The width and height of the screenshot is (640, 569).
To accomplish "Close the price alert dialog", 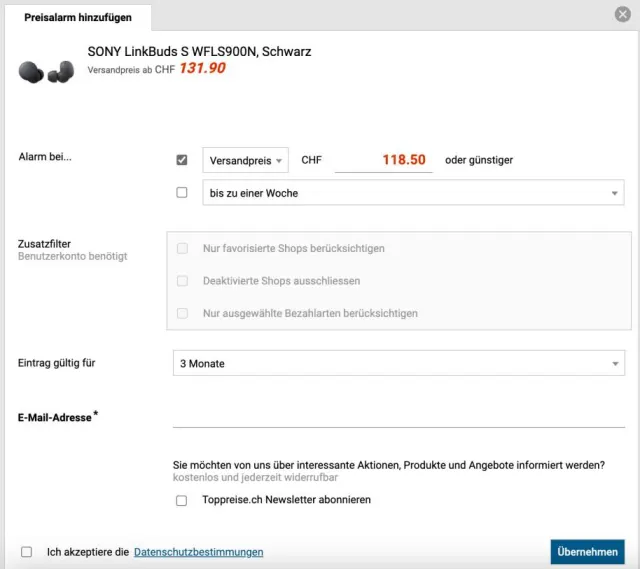I will pyautogui.click(x=622, y=14).
